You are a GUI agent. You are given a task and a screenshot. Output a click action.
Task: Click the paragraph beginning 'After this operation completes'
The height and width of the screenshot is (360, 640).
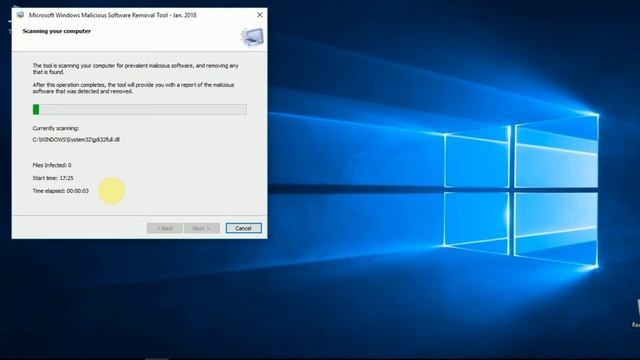pyautogui.click(x=133, y=88)
